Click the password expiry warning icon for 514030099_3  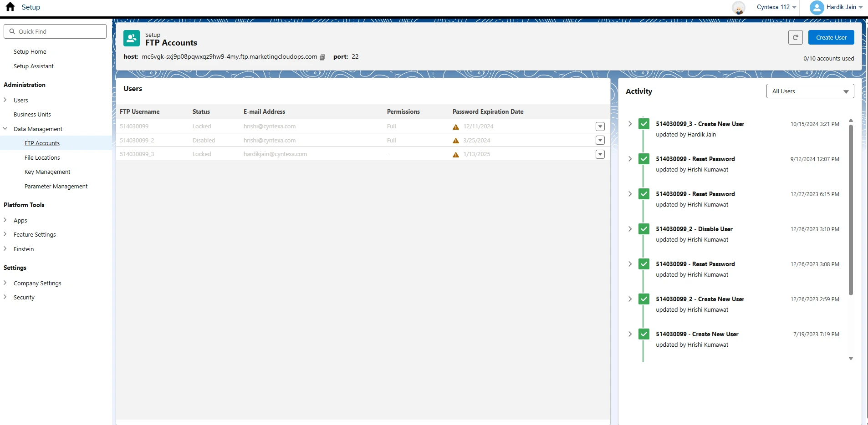(455, 155)
